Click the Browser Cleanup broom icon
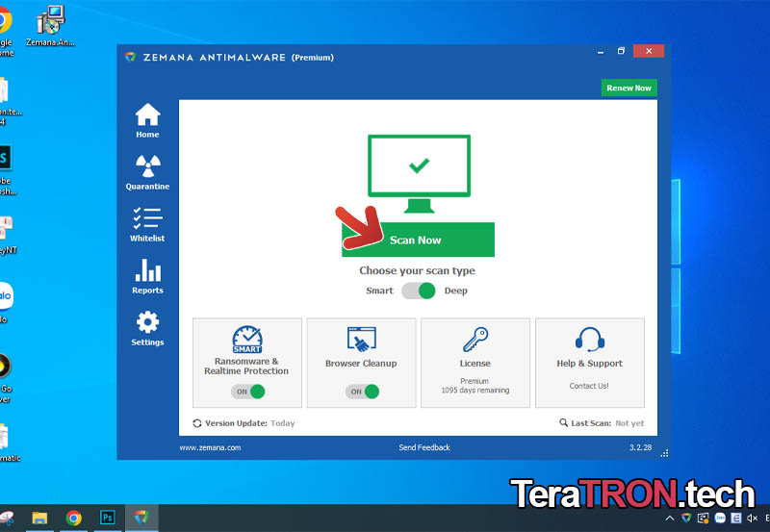 click(362, 340)
